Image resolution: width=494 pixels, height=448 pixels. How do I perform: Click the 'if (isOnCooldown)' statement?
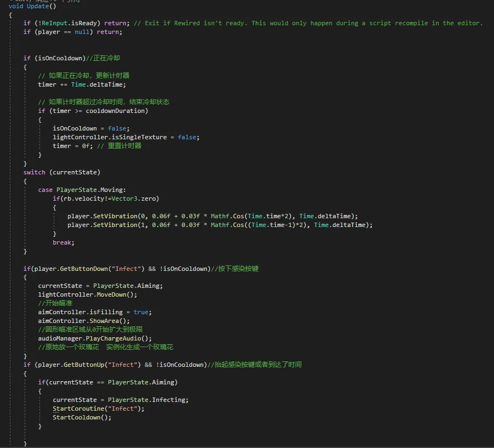point(54,58)
